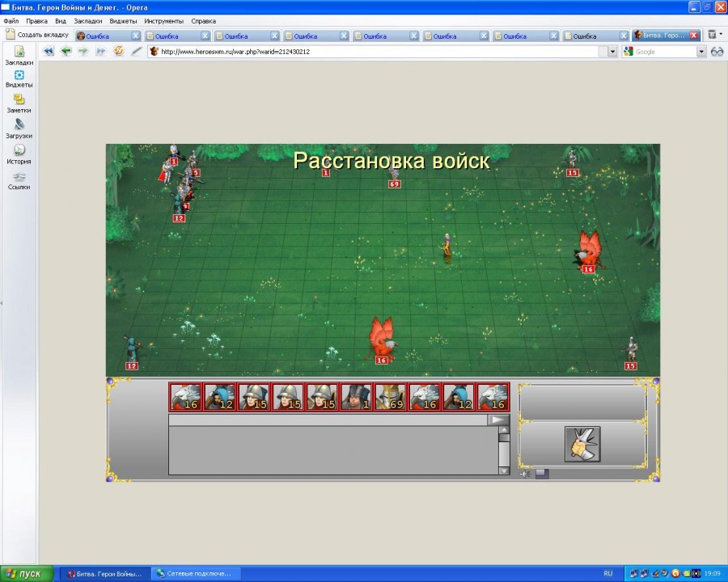The image size is (728, 582).
Task: Open the Закладки sidebar panel
Action: click(19, 56)
